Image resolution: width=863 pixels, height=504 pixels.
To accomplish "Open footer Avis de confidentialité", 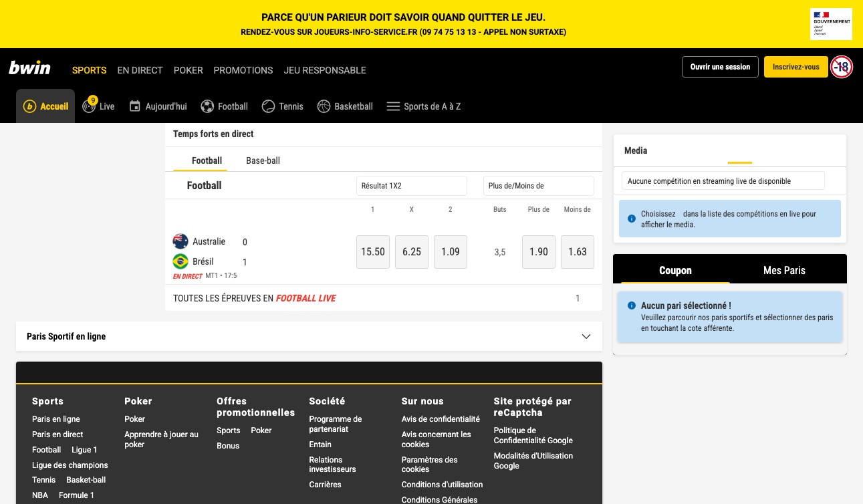I will [441, 419].
